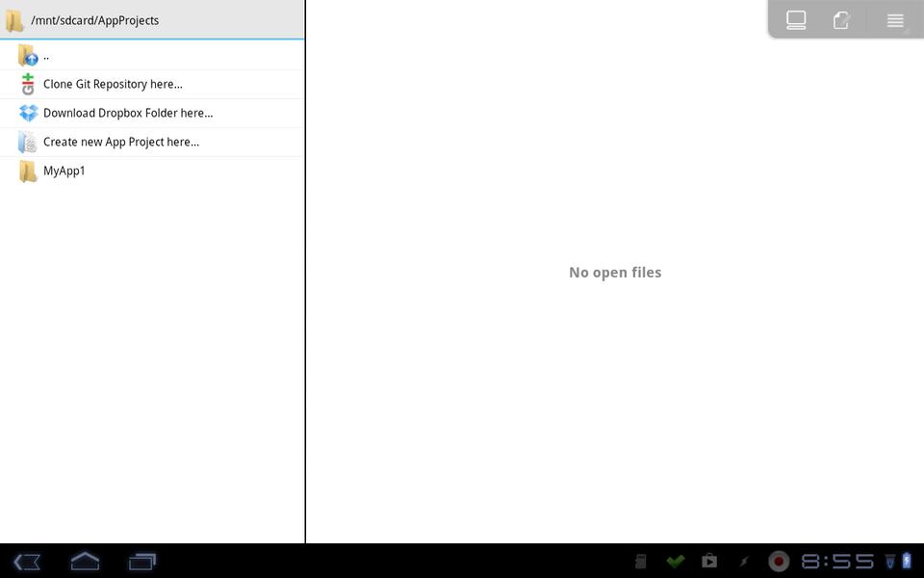Click the new App Project document icon
Image resolution: width=924 pixels, height=578 pixels.
coord(28,143)
